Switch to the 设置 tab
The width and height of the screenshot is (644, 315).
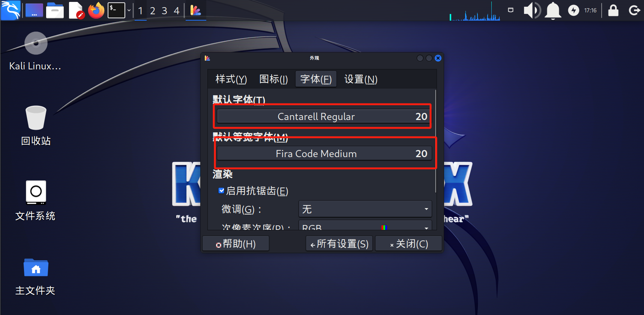(361, 79)
